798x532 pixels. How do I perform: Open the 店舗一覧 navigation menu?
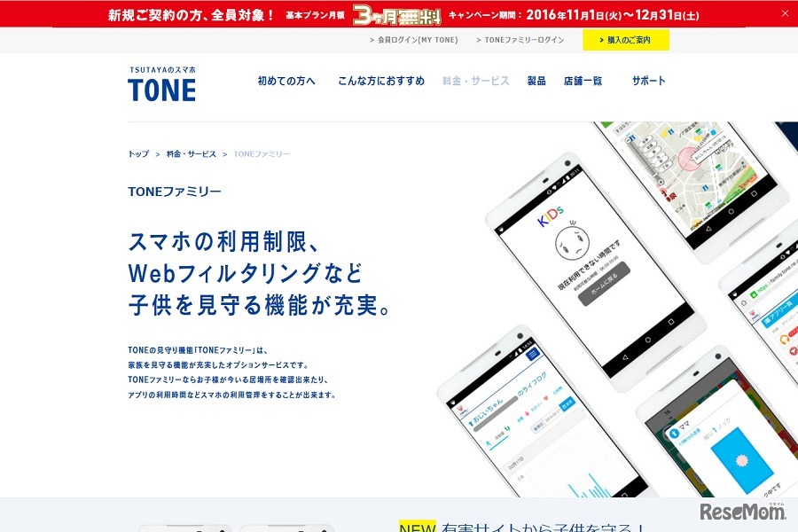(583, 80)
